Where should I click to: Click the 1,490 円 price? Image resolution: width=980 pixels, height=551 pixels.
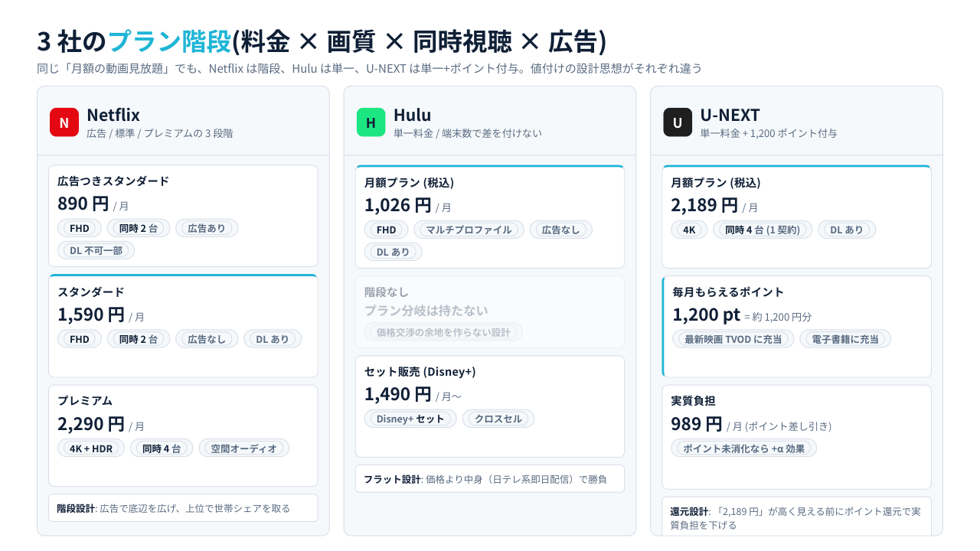coord(398,394)
